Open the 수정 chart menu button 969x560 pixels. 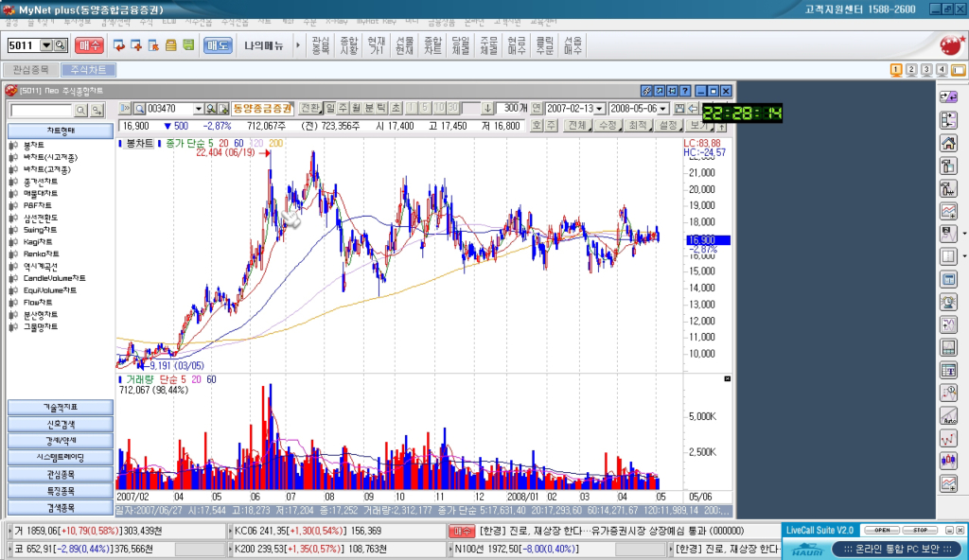[x=608, y=126]
